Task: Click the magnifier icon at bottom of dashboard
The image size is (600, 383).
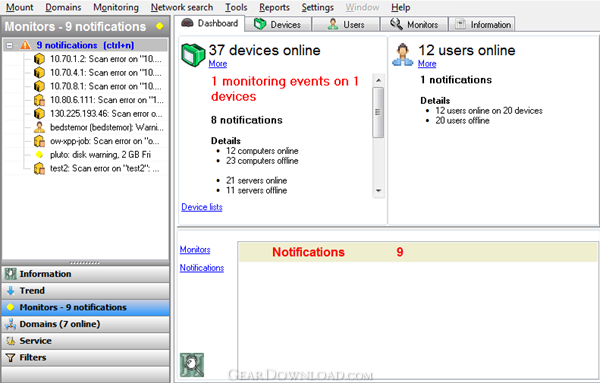Action: point(192,365)
